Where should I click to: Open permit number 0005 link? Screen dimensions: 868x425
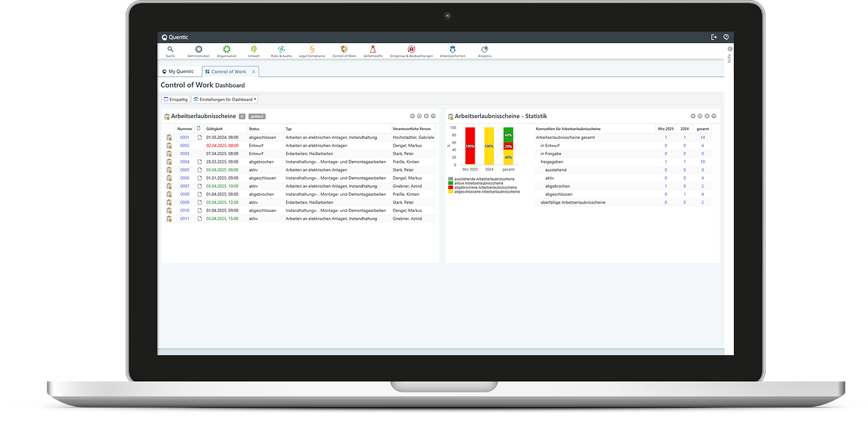[184, 170]
